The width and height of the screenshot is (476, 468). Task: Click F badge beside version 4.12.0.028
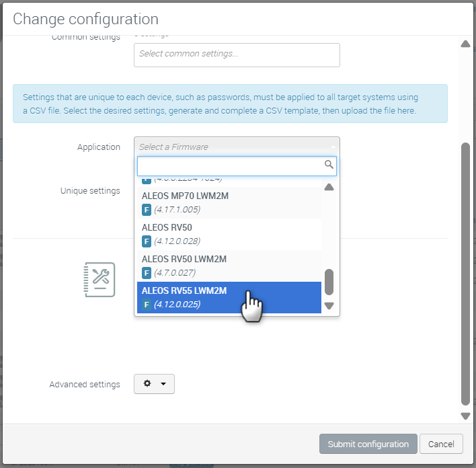[x=147, y=241]
